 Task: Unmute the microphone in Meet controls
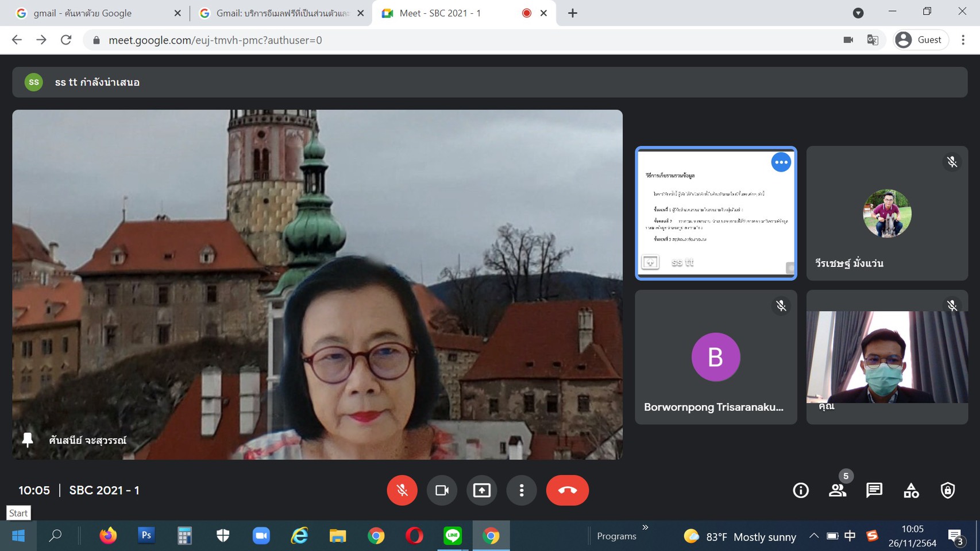pyautogui.click(x=402, y=490)
